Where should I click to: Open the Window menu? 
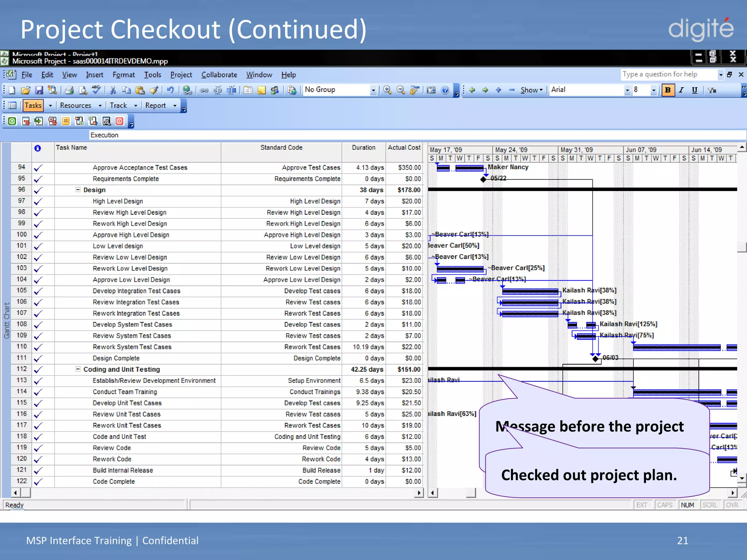point(259,75)
